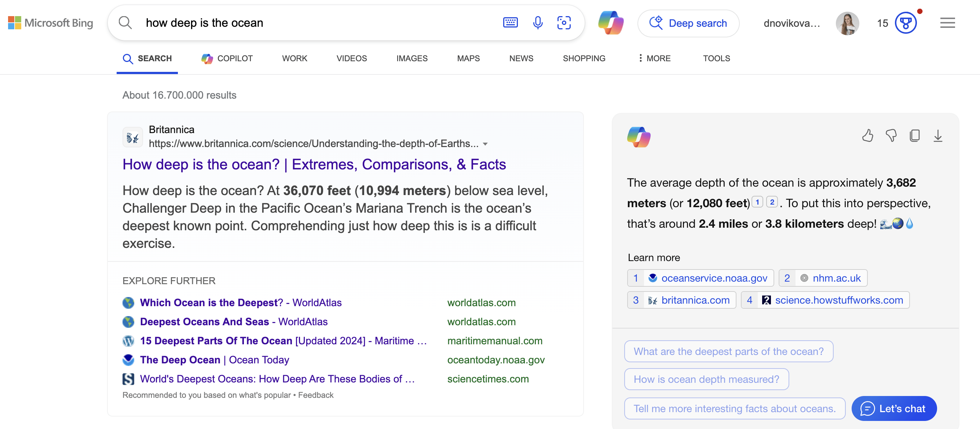Image resolution: width=980 pixels, height=429 pixels.
Task: Open the hamburger settings menu
Action: pos(947,23)
